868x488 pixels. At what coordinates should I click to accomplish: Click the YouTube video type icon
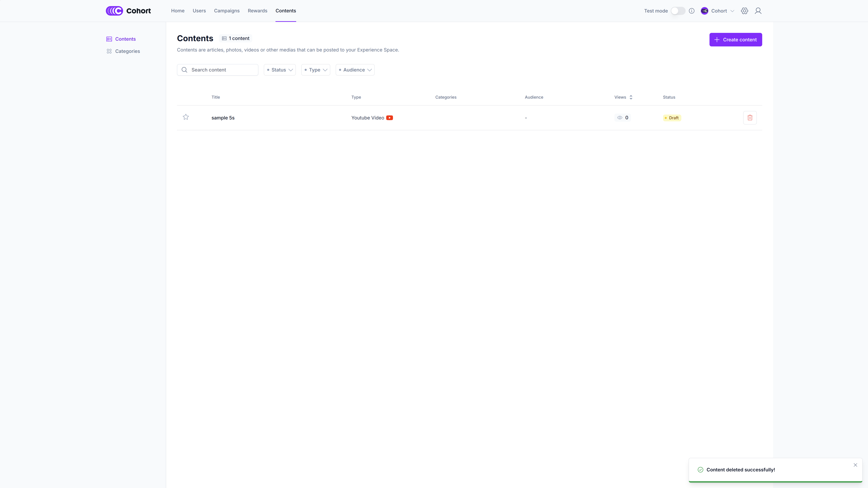[x=390, y=118]
